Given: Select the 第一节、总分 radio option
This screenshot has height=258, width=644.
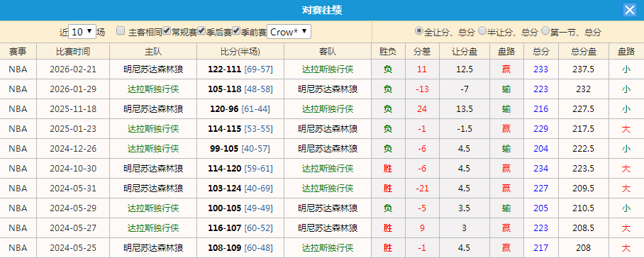Looking at the screenshot, I should [x=545, y=30].
